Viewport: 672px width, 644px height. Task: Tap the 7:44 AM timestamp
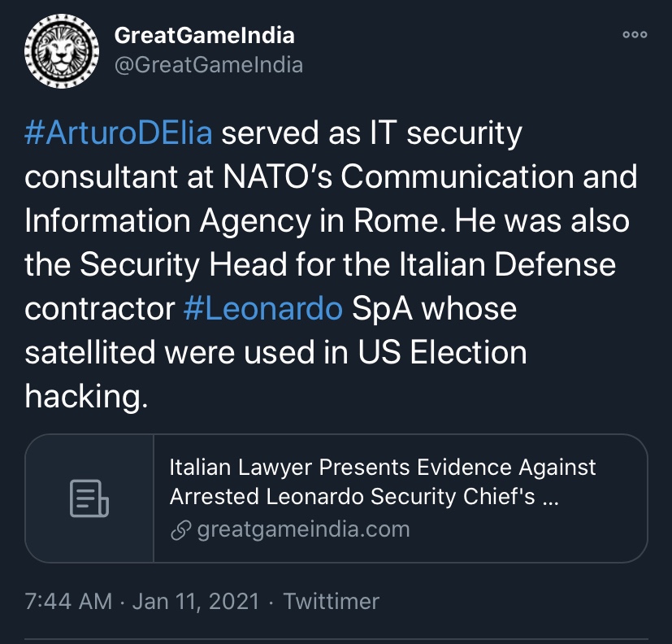68,601
